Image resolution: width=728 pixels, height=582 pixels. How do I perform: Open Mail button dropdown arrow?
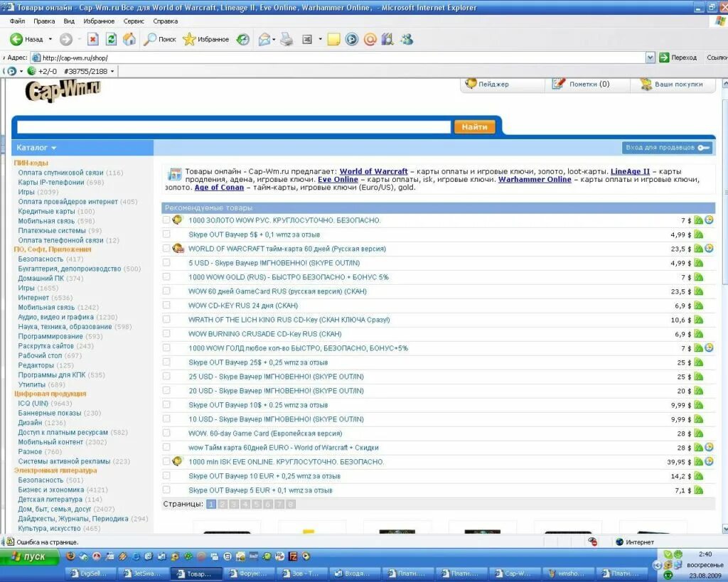point(274,40)
